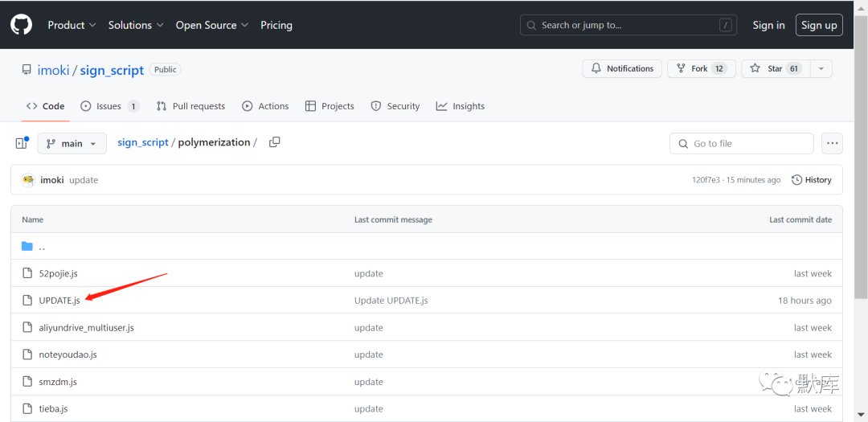Focus the Search or jump to field
Viewport: 868px width, 422px height.
tap(628, 25)
